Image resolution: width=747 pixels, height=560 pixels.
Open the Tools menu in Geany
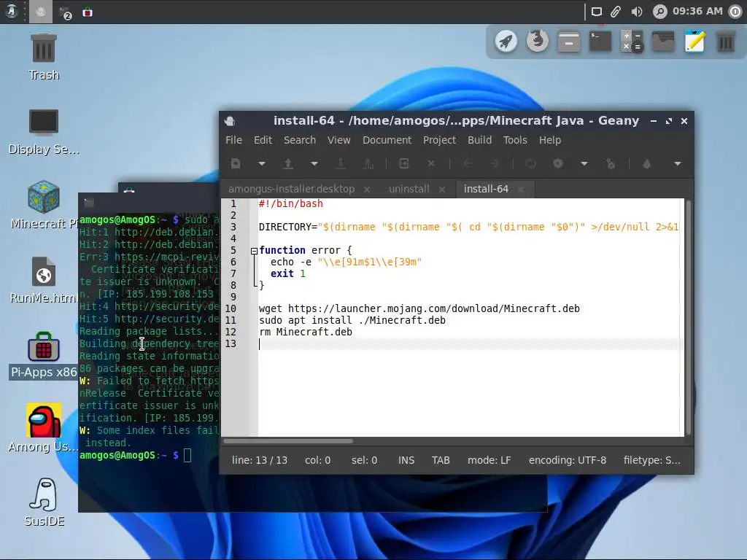[515, 140]
